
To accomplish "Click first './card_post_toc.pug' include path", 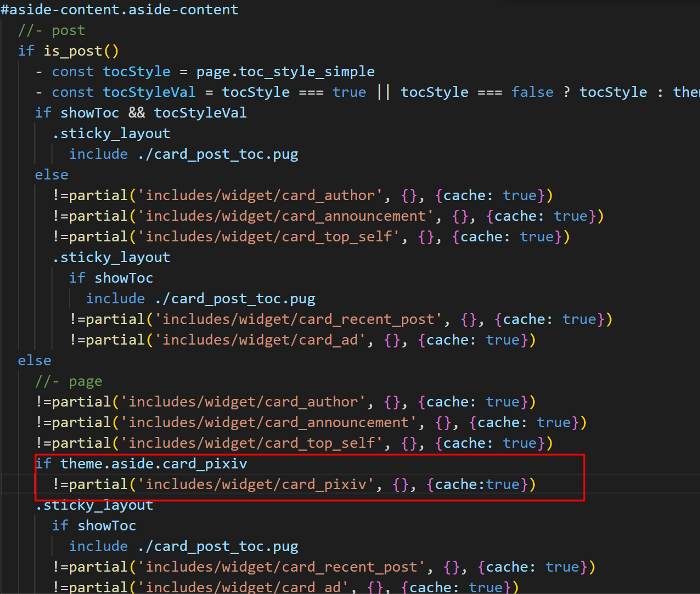I will [x=217, y=154].
